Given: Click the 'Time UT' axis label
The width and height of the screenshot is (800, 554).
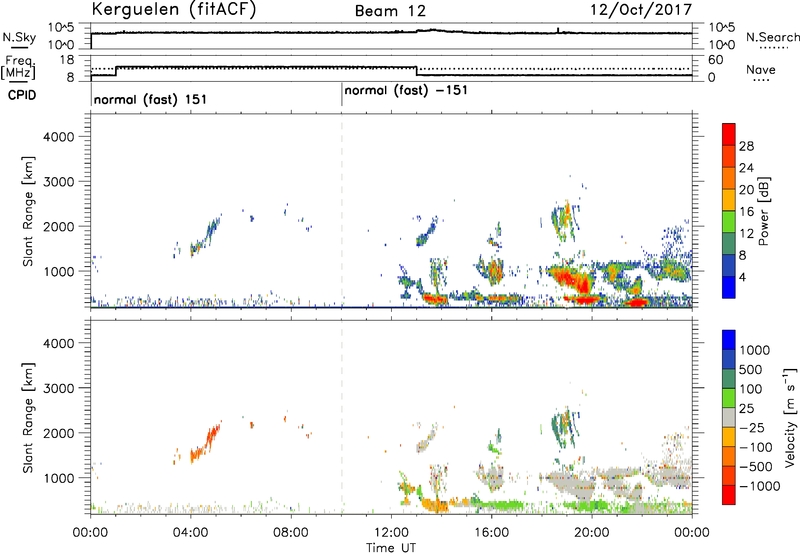Looking at the screenshot, I should (391, 548).
